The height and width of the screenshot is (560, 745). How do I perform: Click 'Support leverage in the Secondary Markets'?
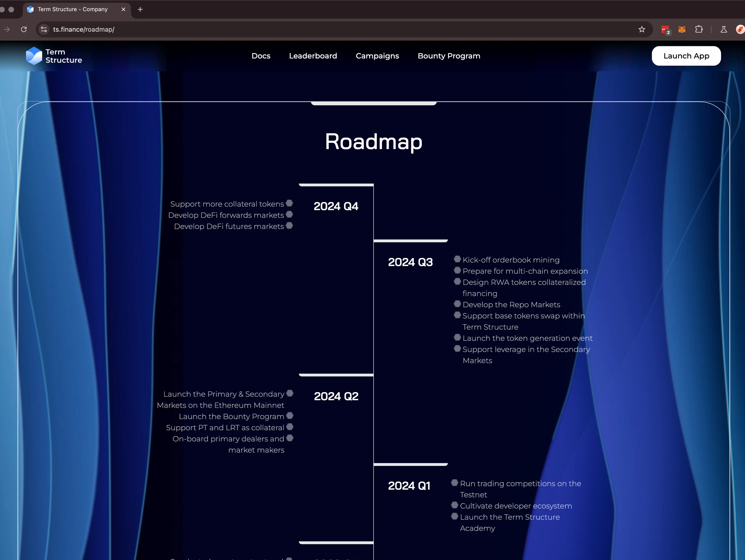526,355
